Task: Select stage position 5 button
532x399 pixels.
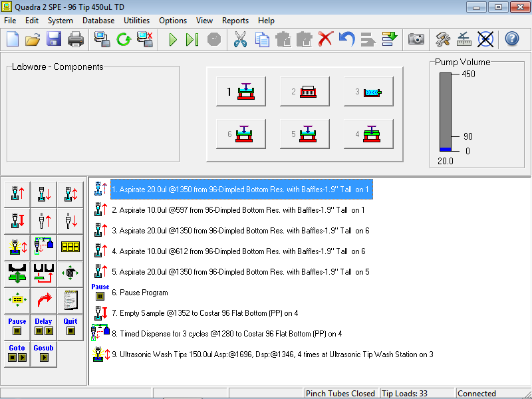Action: pos(305,134)
